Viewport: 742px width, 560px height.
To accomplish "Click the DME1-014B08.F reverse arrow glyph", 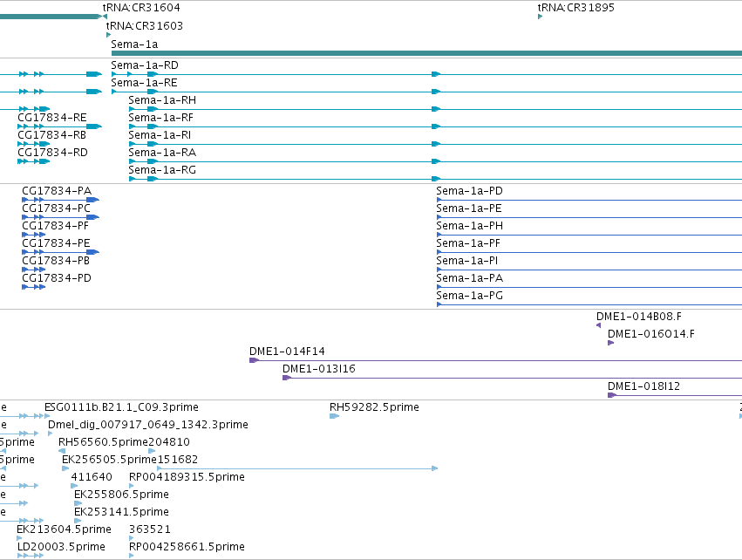I will (599, 325).
